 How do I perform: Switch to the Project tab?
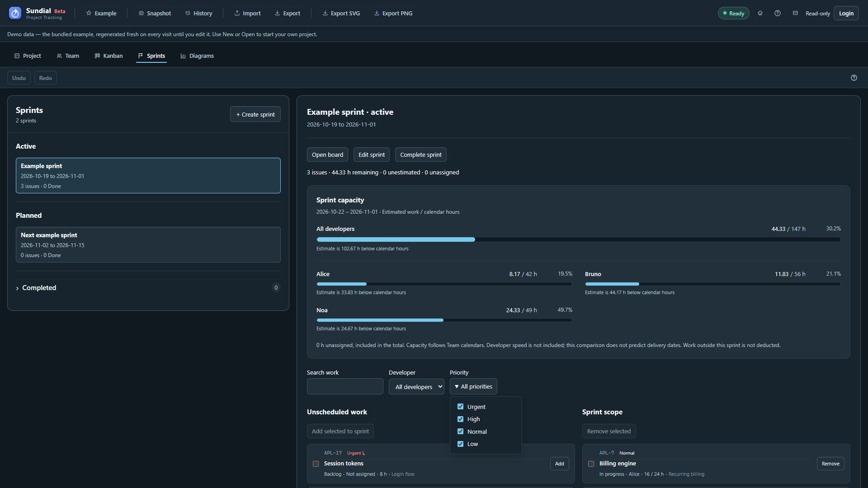coord(28,56)
